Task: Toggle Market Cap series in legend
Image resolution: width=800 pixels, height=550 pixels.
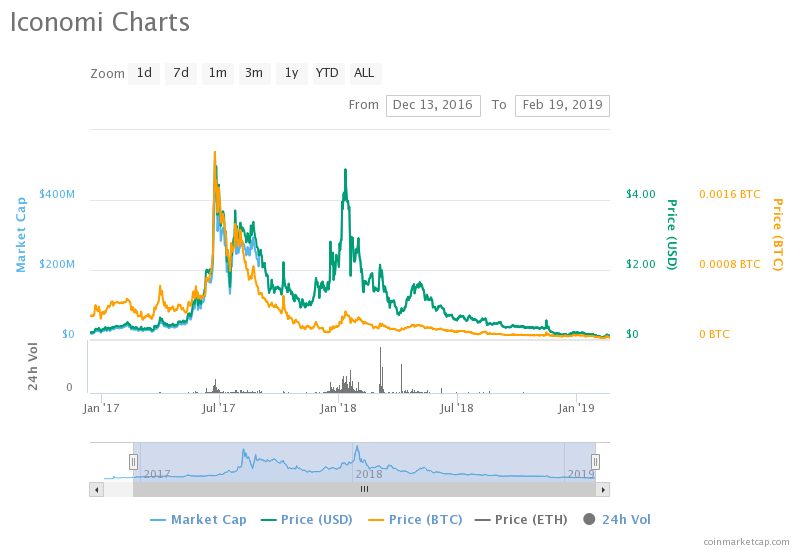Action: tap(198, 519)
